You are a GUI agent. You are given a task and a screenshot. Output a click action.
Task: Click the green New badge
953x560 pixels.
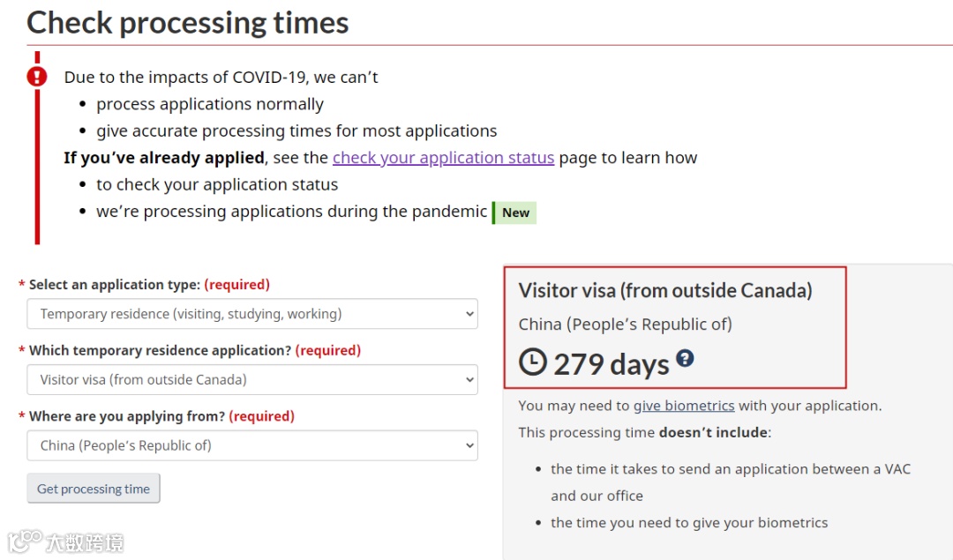pyautogui.click(x=514, y=213)
